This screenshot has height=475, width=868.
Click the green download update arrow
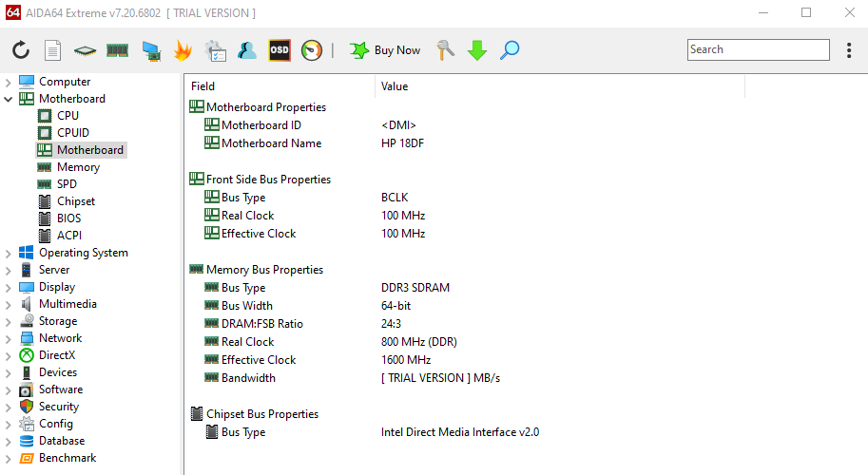tap(477, 50)
